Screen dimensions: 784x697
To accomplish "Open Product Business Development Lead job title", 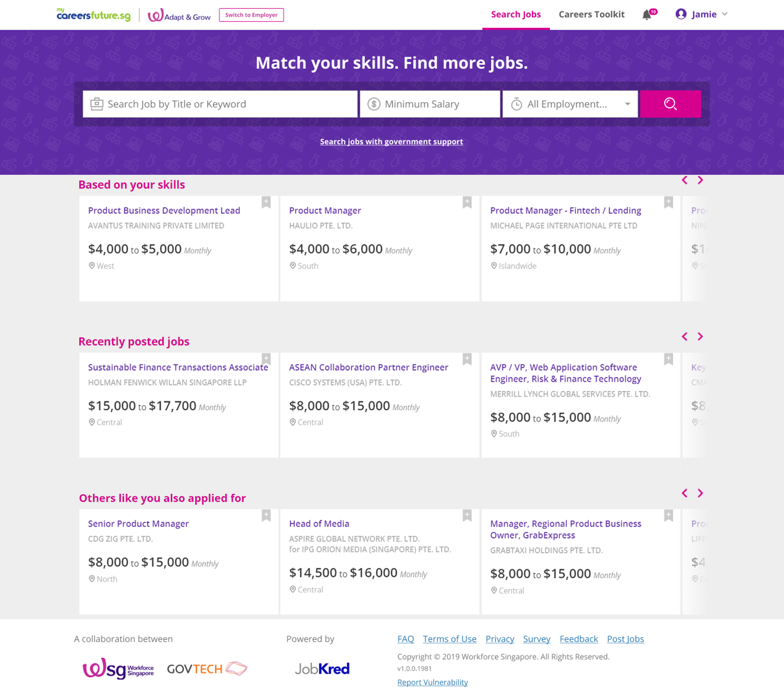I will point(164,211).
